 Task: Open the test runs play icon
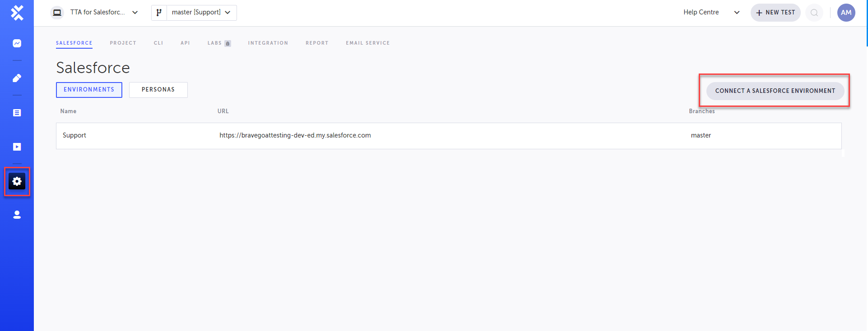tap(17, 147)
